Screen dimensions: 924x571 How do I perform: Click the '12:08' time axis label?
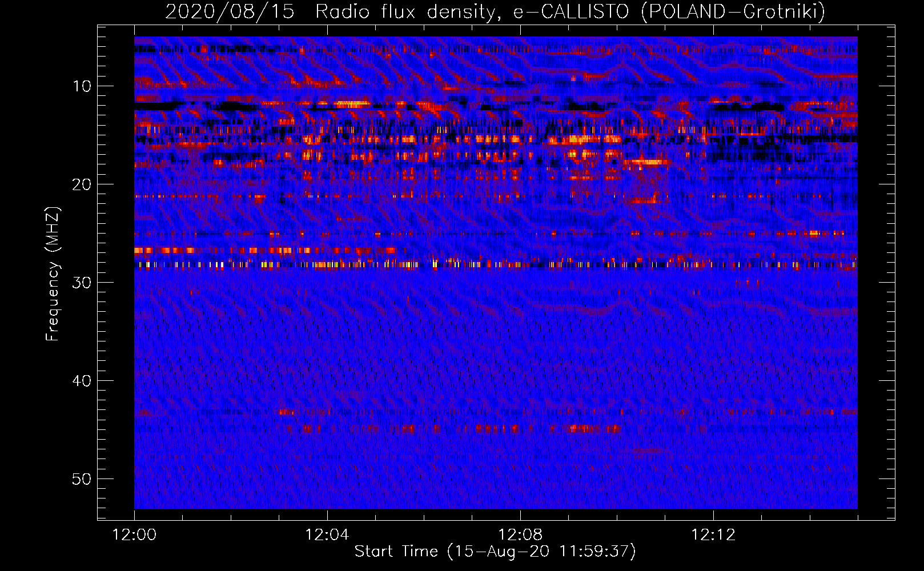pos(520,535)
